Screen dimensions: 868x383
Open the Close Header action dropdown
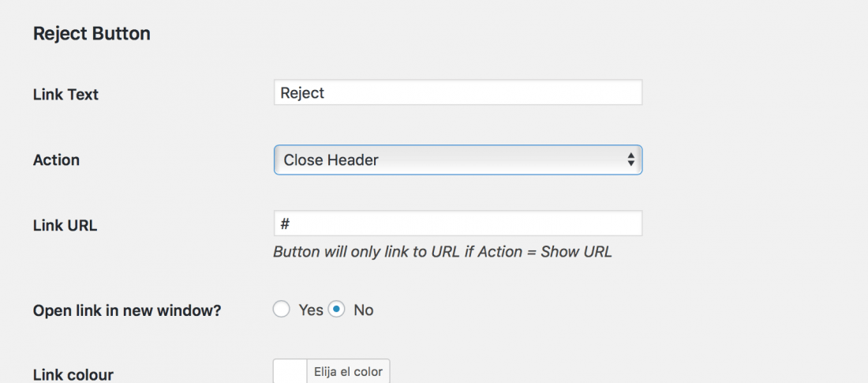(x=458, y=160)
